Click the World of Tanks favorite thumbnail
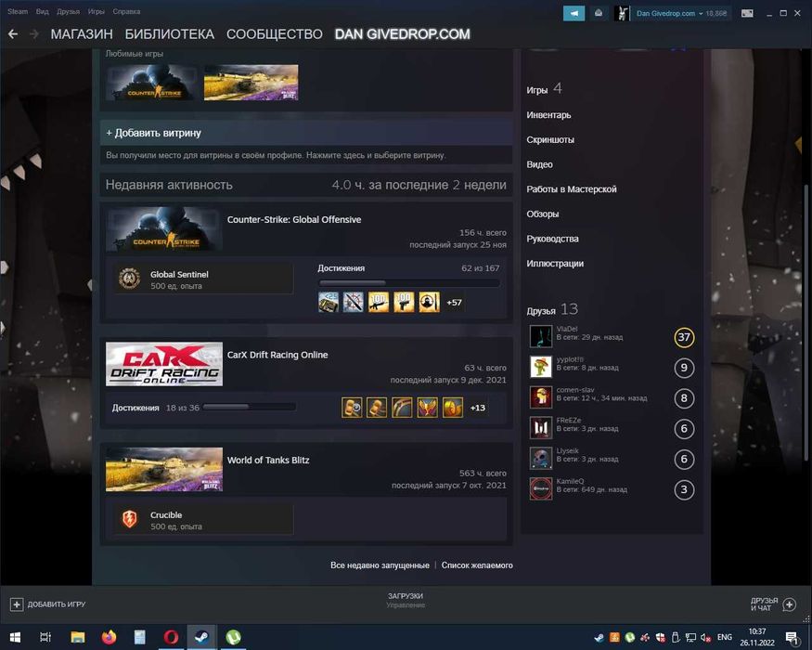The height and width of the screenshot is (650, 812). 251,83
